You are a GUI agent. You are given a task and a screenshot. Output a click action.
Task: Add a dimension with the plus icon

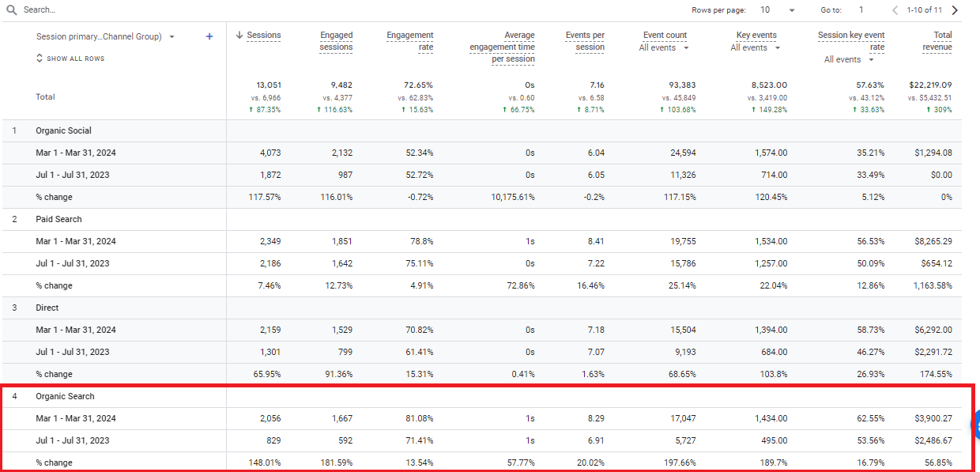[x=209, y=36]
